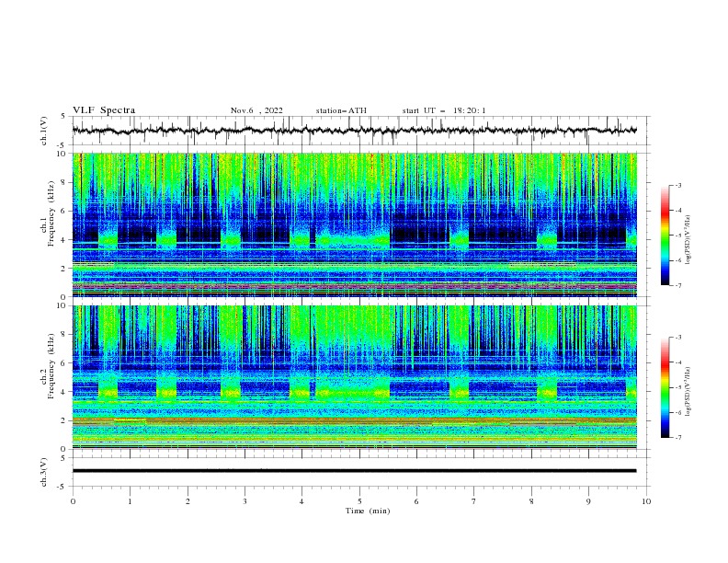Click the time axis tick label '5'
The width and height of the screenshot is (728, 563).
359,501
